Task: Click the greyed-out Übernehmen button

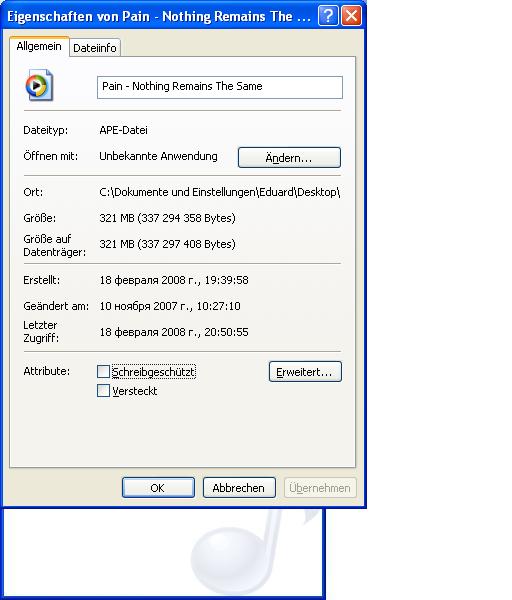Action: pyautogui.click(x=320, y=488)
